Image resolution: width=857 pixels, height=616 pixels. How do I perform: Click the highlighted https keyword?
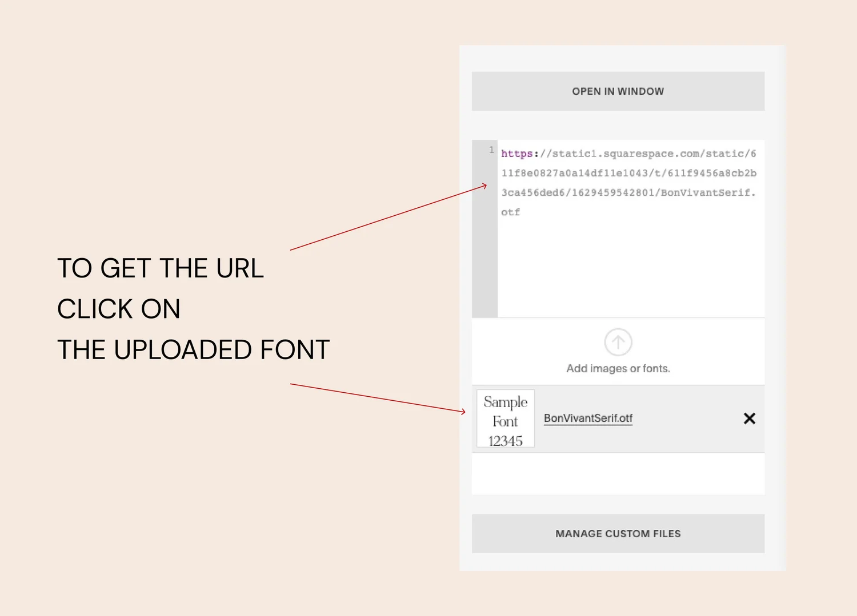click(x=517, y=154)
